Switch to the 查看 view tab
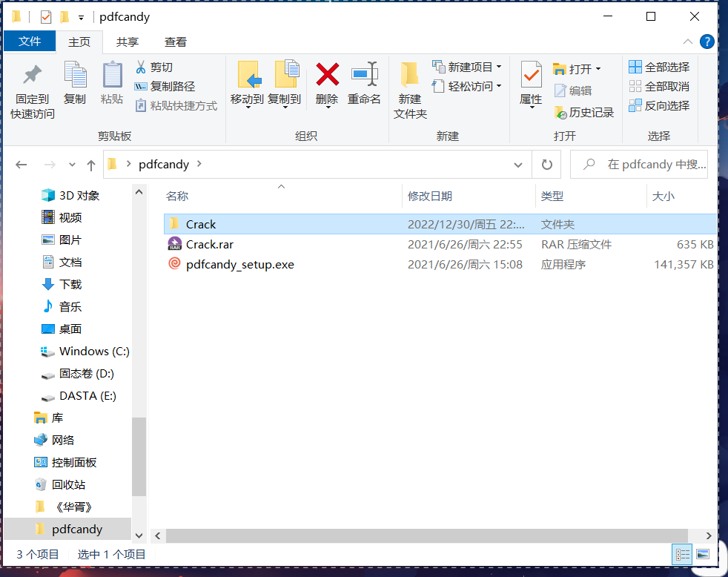 coord(176,42)
